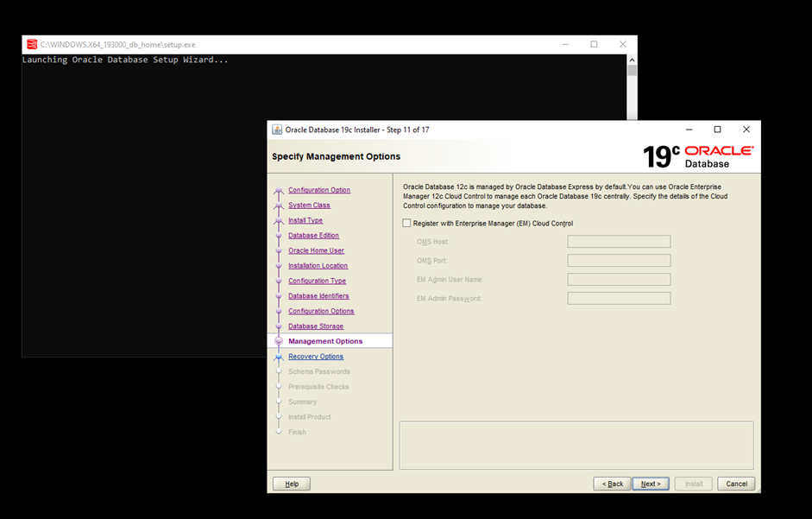Click the disabled 'Prerequisite Checks' step text
This screenshot has height=519, width=812.
(318, 386)
